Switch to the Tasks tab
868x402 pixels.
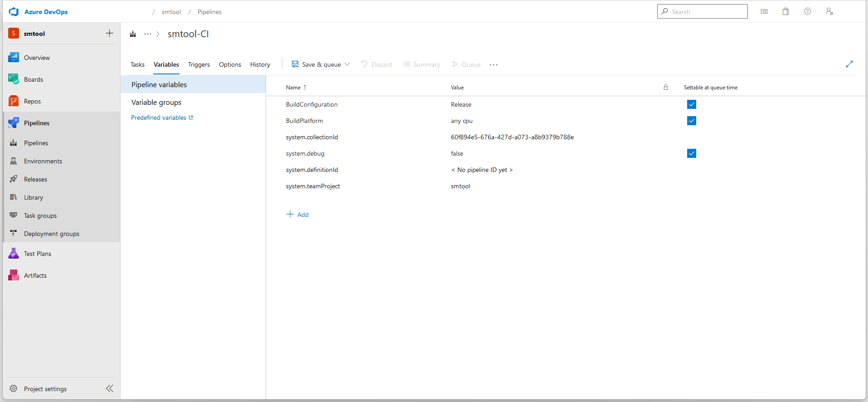point(137,64)
